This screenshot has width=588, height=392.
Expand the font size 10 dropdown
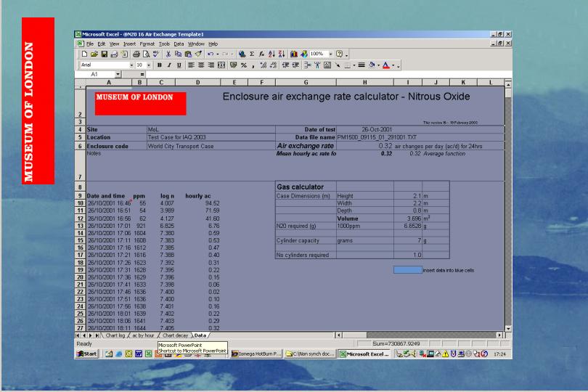point(149,65)
